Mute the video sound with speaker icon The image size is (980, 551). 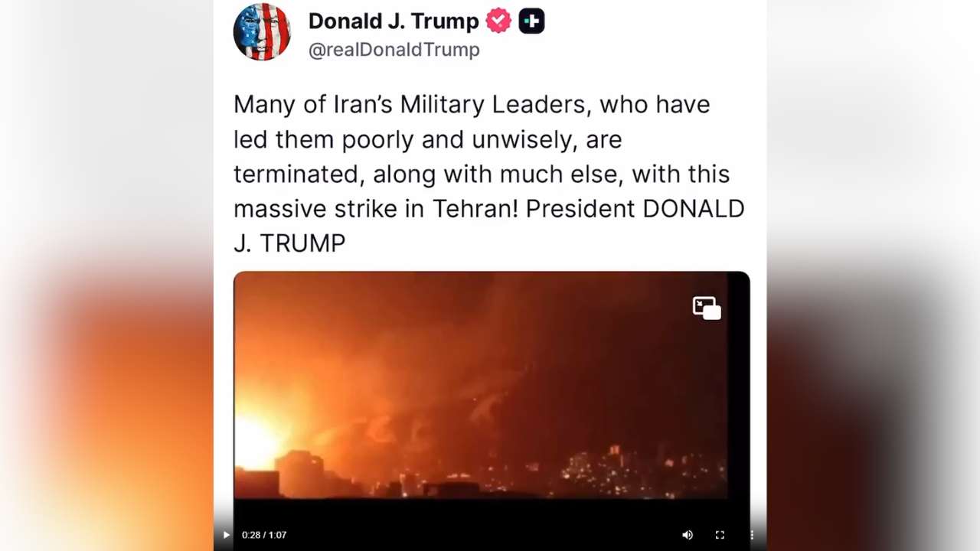point(688,535)
